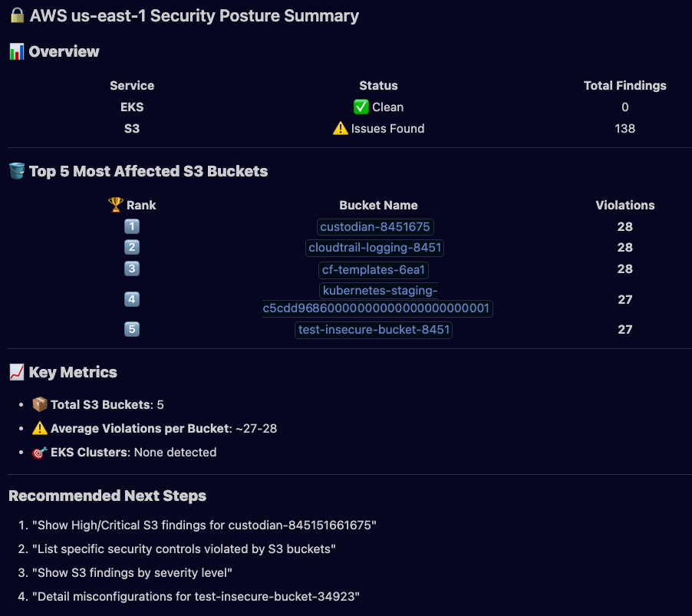This screenshot has height=616, width=692.
Task: Click the 28 violations for custodian-8451675
Action: 625,227
